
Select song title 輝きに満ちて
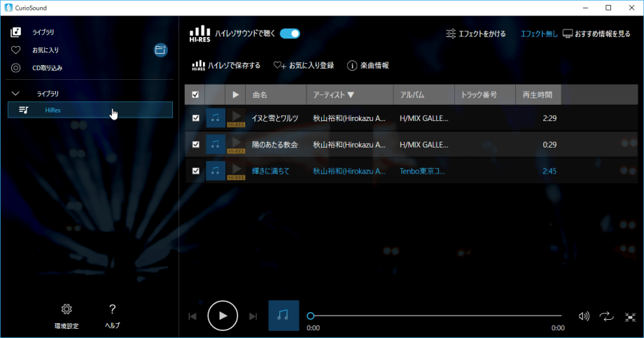click(270, 171)
